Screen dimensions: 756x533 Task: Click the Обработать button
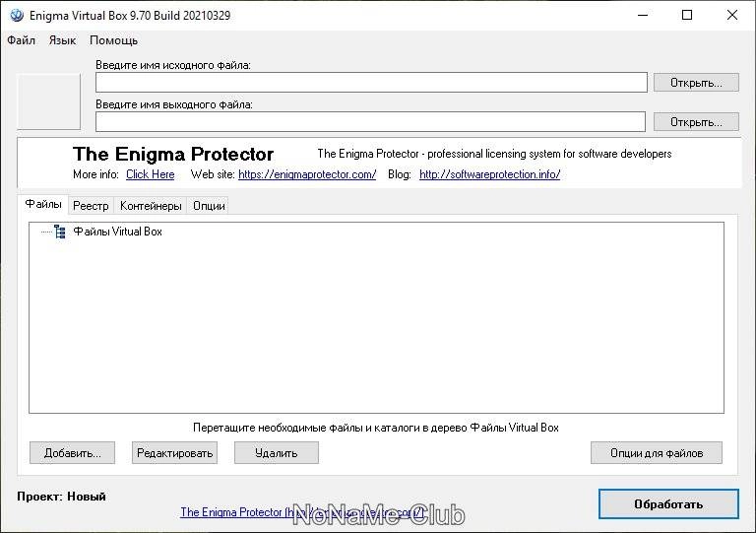pyautogui.click(x=668, y=504)
